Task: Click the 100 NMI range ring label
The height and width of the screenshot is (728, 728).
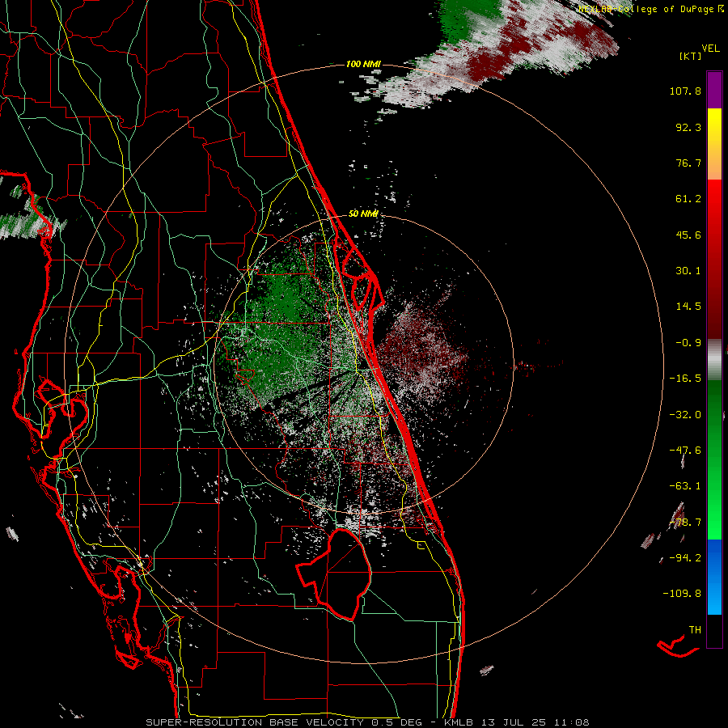Action: (363, 64)
